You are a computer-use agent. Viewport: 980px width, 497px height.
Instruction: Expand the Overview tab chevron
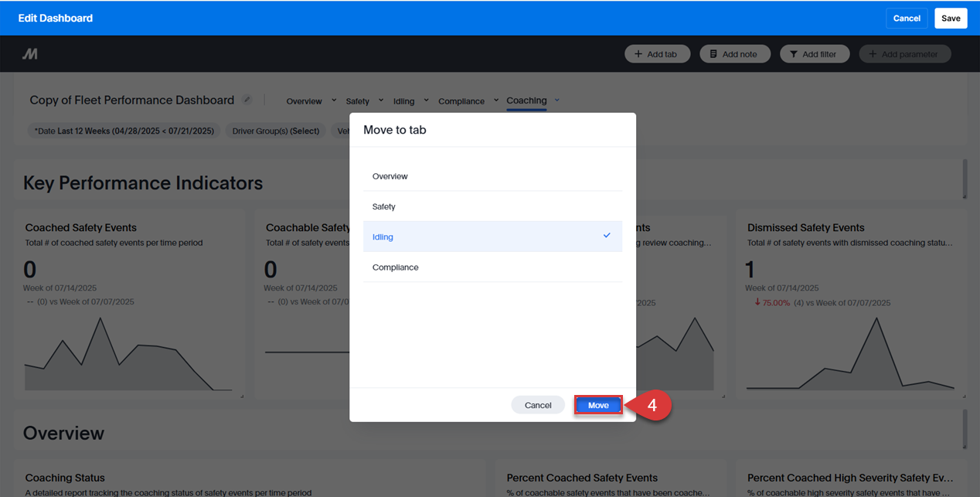[x=332, y=100]
